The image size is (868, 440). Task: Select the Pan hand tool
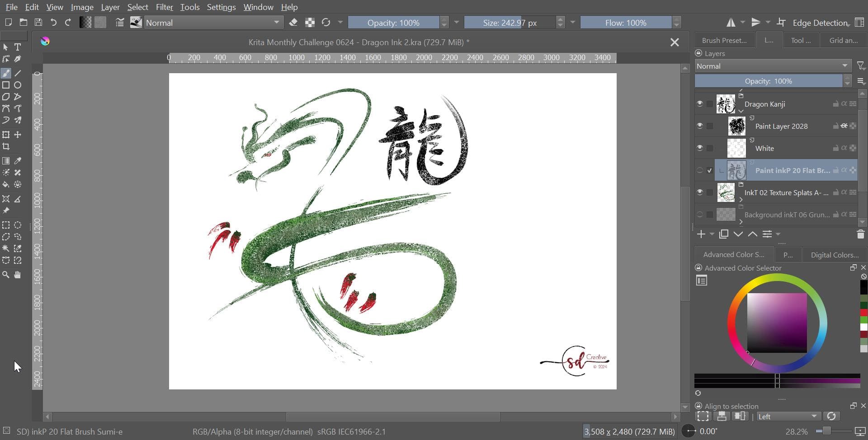18,275
